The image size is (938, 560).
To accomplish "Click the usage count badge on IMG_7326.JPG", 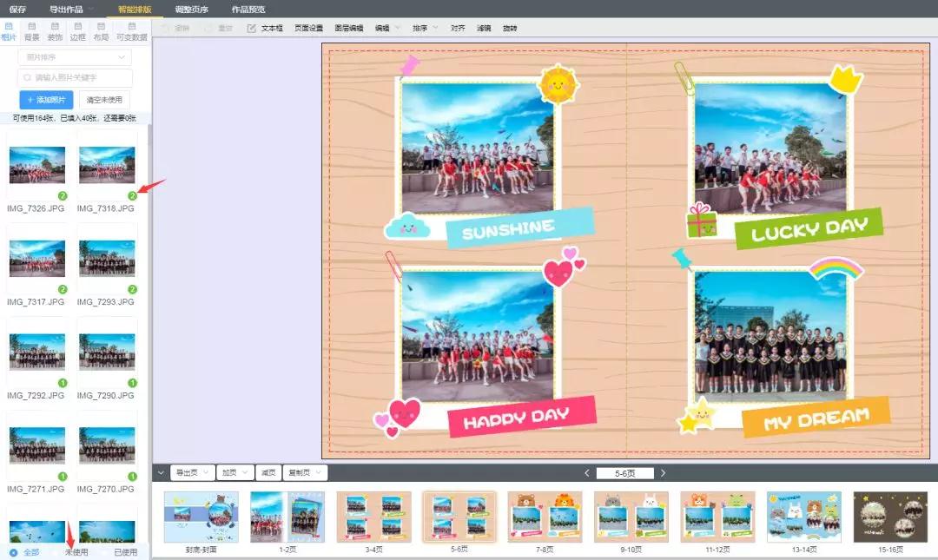I will point(63,195).
